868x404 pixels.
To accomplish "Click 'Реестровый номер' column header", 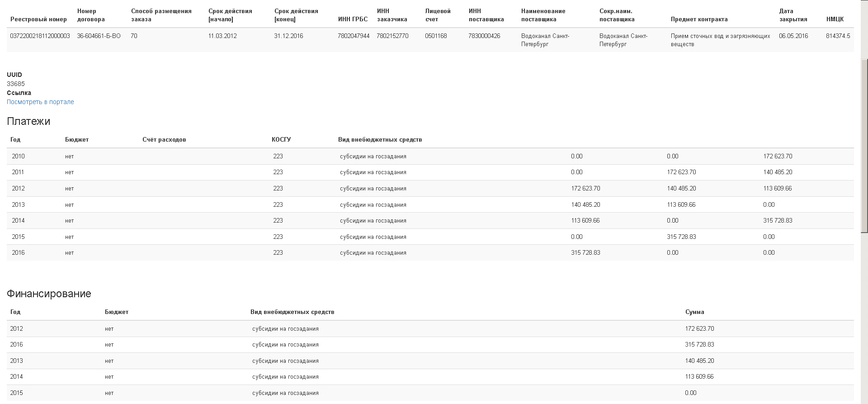I will coord(38,19).
